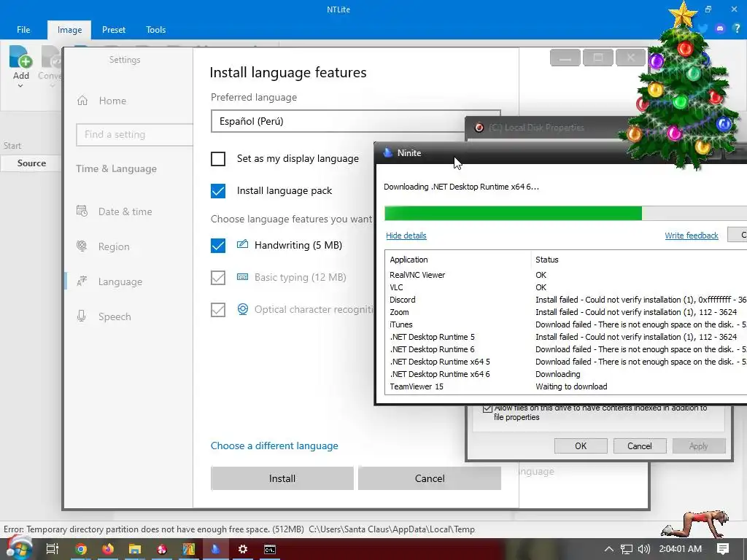Uncheck the Handwriting (5 MB) checkbox

[218, 245]
